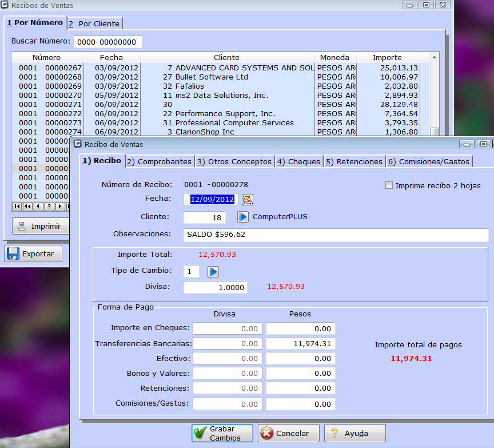Click the Buscar Número search field
The width and height of the screenshot is (494, 448).
coord(107,42)
